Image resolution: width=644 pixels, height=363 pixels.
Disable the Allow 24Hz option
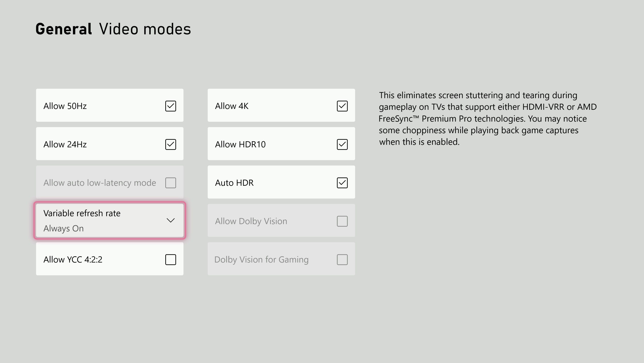(x=171, y=144)
